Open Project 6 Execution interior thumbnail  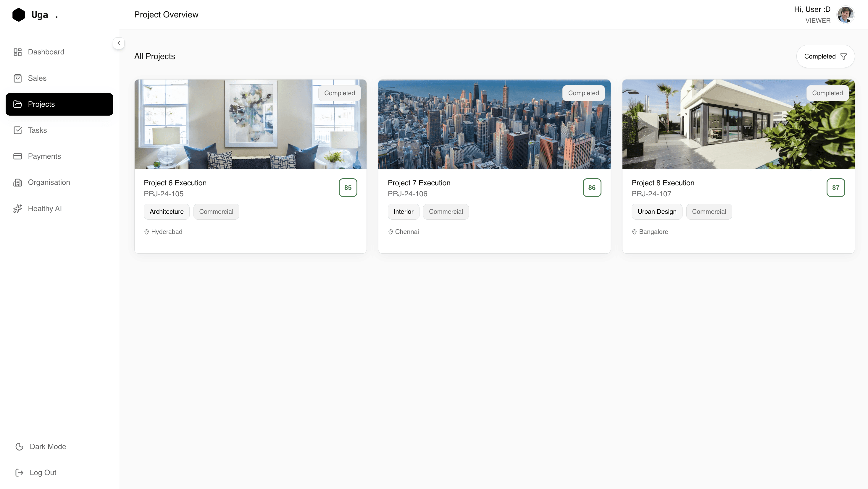point(250,124)
